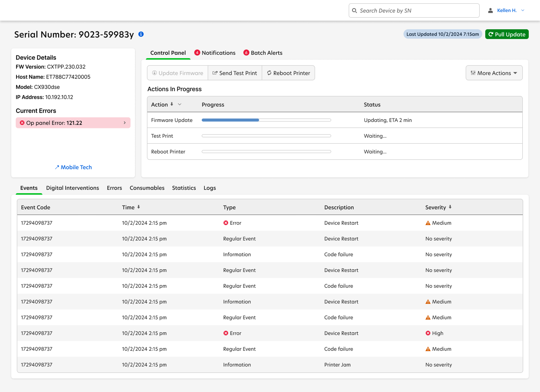Click the sliders icon on More Actions
Image resolution: width=540 pixels, height=392 pixels.
click(473, 73)
